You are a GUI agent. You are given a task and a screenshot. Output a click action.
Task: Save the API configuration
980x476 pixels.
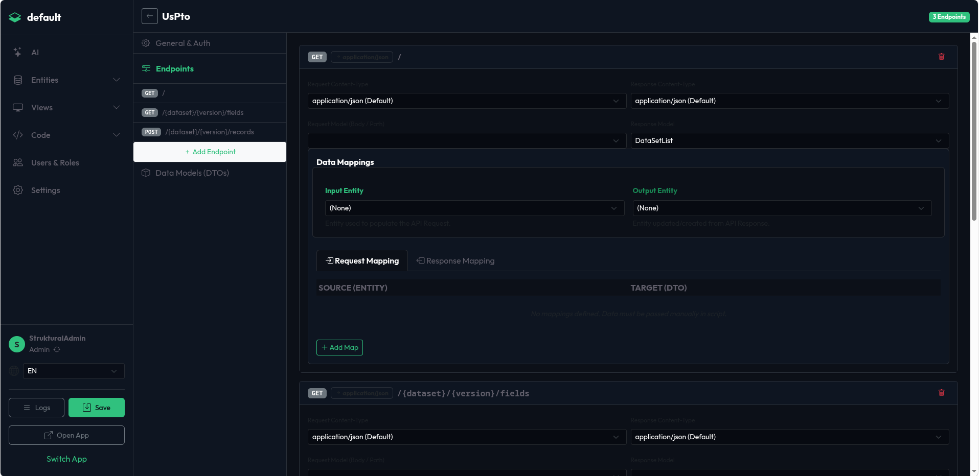97,408
